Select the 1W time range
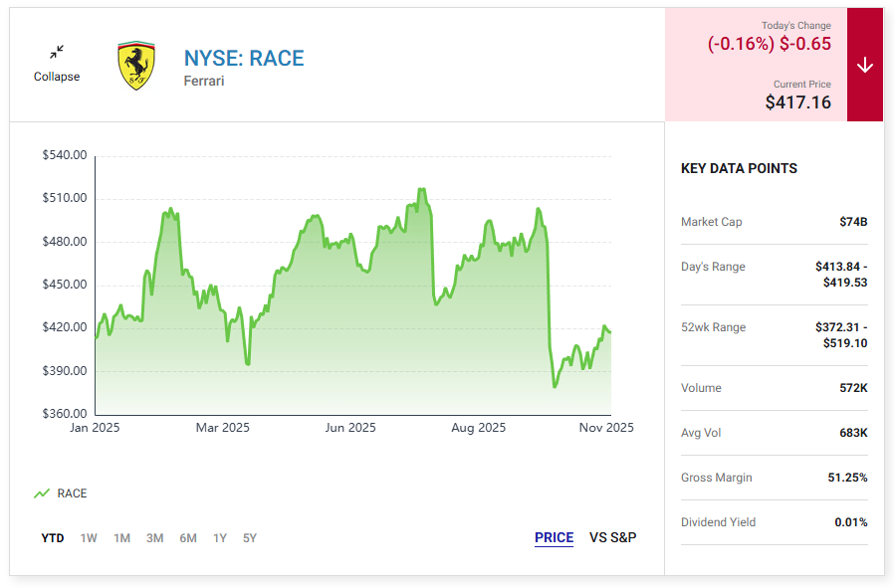 (89, 538)
